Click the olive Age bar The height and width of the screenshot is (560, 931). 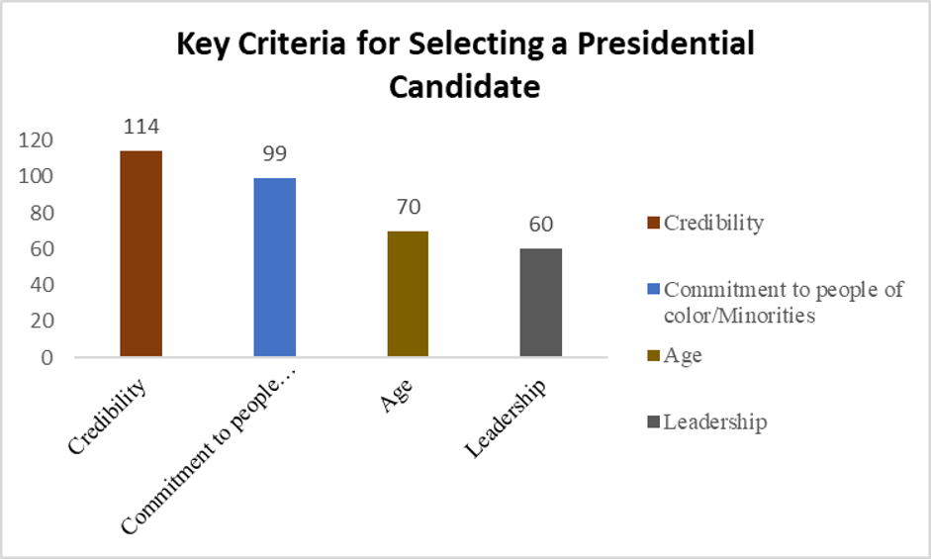point(408,294)
